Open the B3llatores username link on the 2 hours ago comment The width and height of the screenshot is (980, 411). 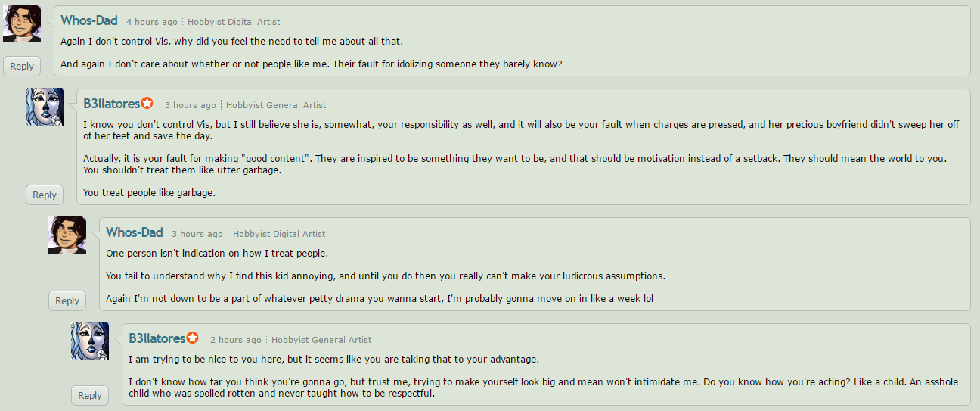[x=157, y=338]
